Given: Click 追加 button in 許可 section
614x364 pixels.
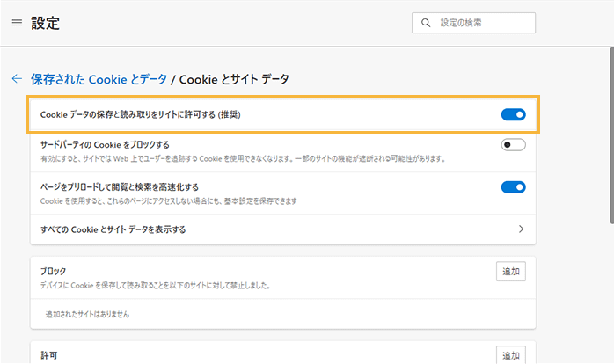Looking at the screenshot, I should pos(511,355).
